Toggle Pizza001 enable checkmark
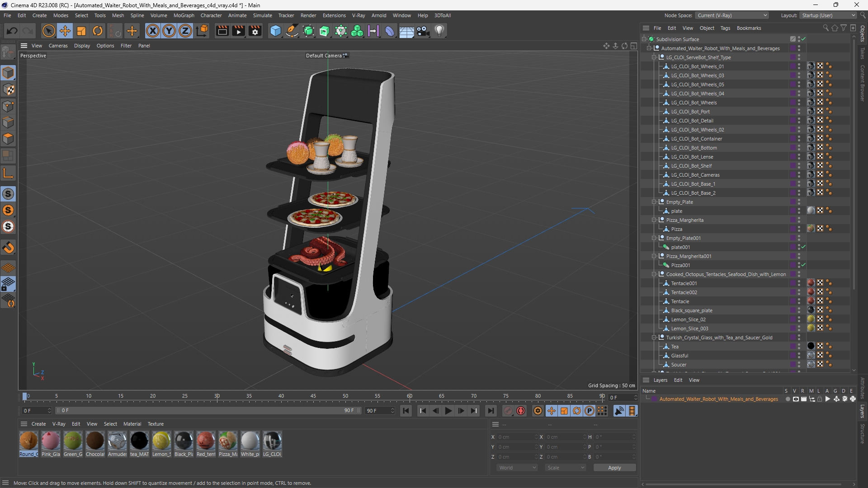This screenshot has height=488, width=868. click(x=804, y=265)
